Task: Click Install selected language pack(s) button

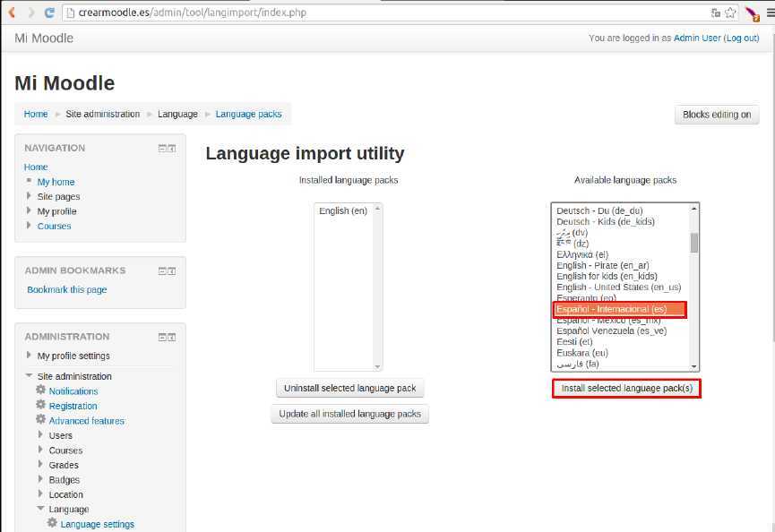Action: (x=625, y=388)
